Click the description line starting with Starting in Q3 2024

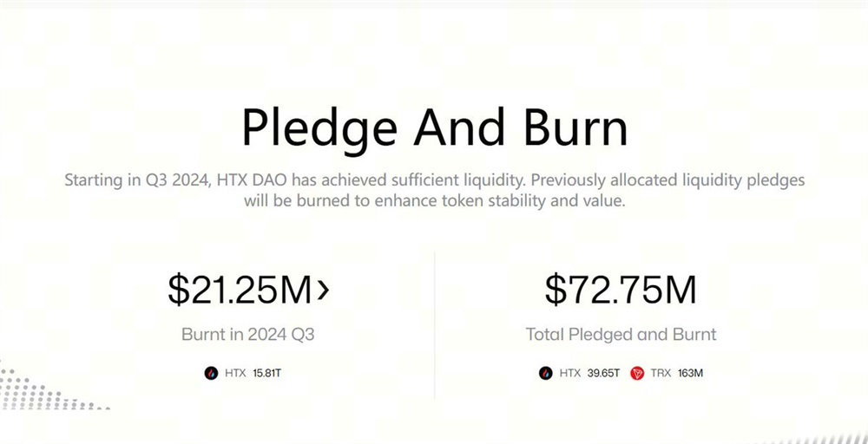pyautogui.click(x=434, y=181)
